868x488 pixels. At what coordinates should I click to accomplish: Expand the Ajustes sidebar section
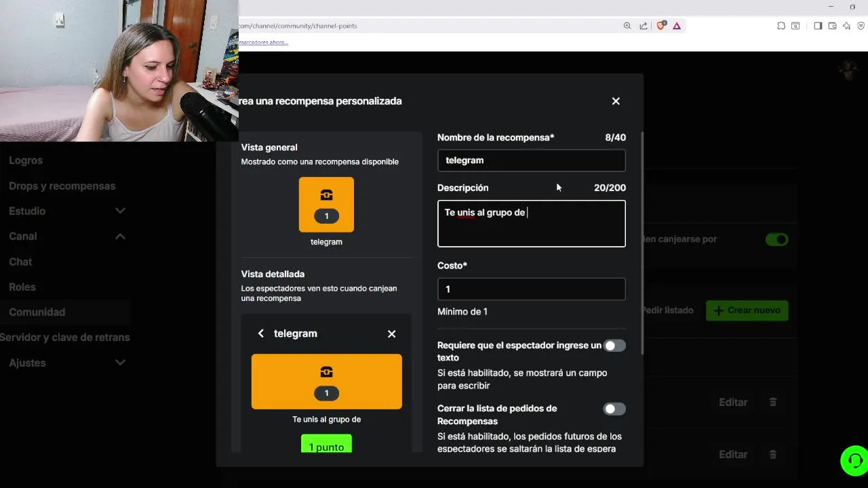(x=120, y=363)
